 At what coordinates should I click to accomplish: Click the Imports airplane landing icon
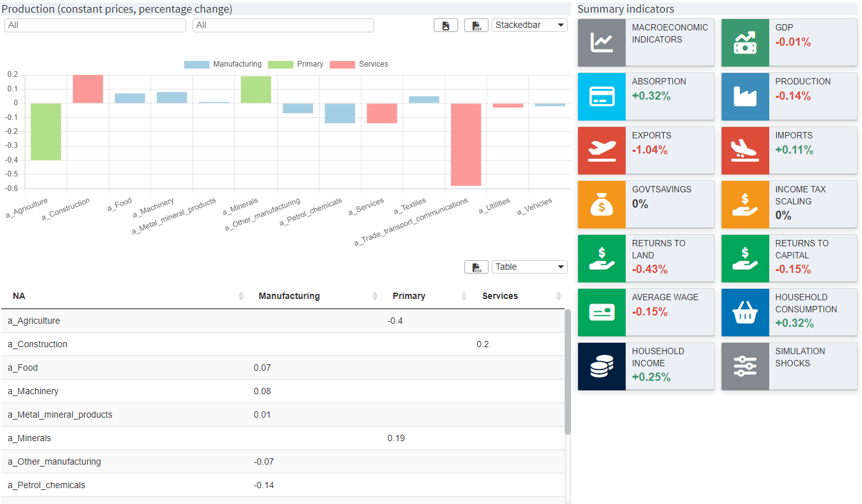pos(744,150)
